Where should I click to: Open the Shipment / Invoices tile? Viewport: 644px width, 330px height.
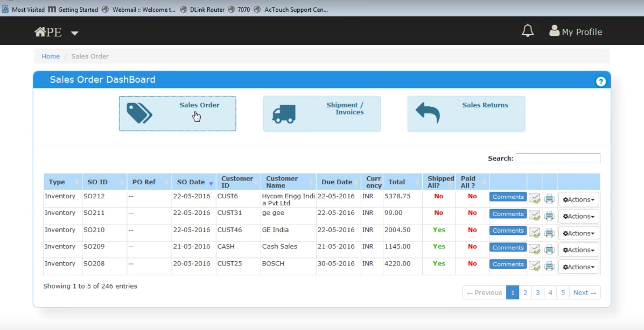click(x=322, y=114)
